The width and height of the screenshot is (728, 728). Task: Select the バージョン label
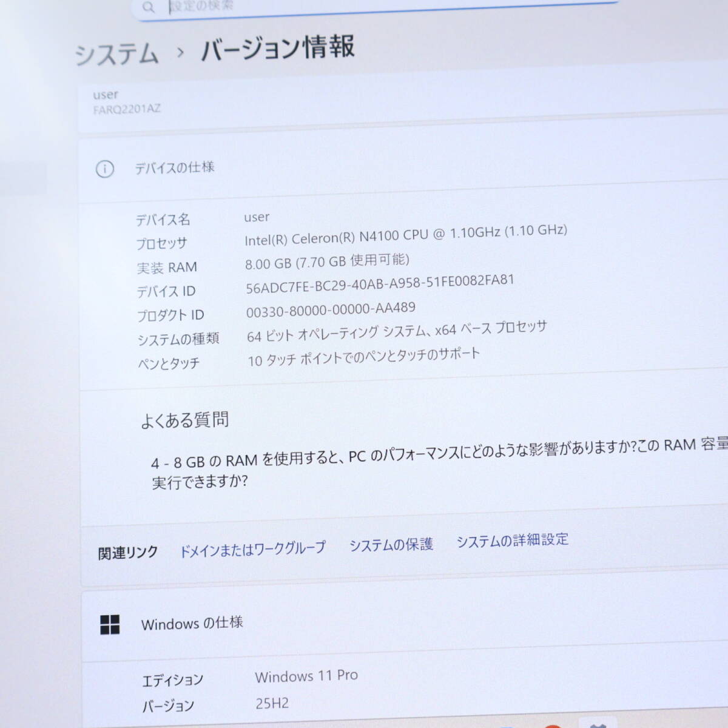click(x=168, y=706)
